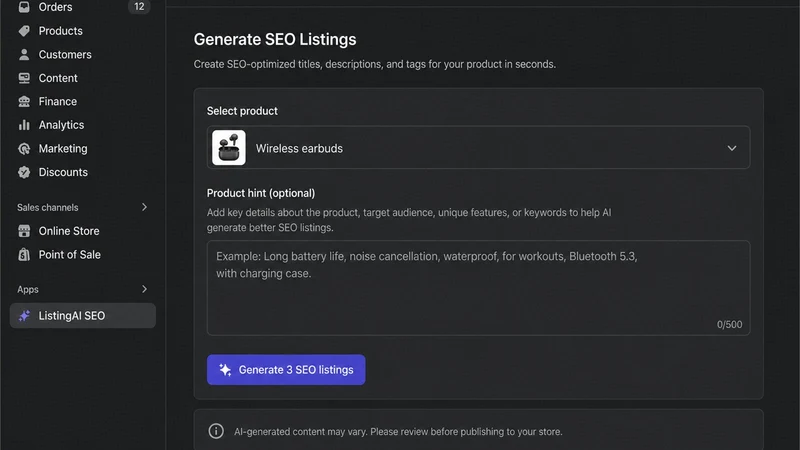Expand the Apps section chevron
This screenshot has height=450, width=800.
click(x=144, y=289)
